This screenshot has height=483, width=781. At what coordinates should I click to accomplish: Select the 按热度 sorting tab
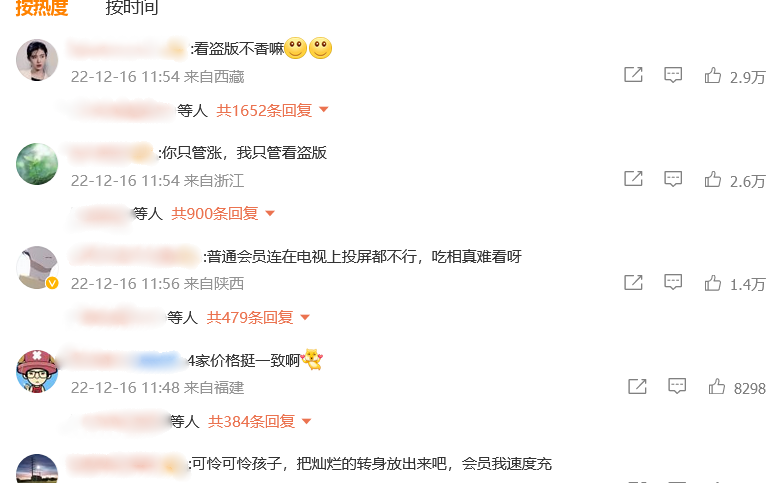point(42,7)
